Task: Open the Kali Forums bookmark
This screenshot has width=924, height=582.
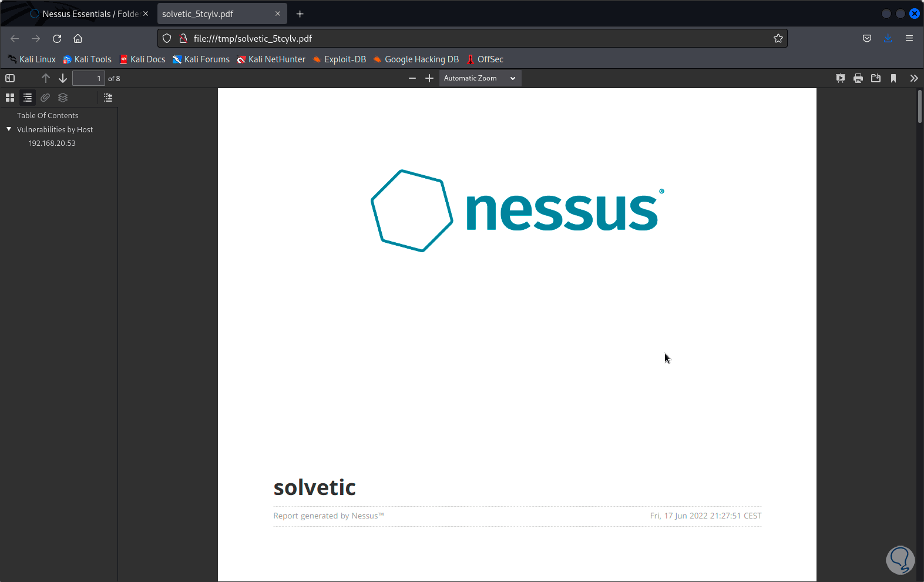Action: point(201,59)
